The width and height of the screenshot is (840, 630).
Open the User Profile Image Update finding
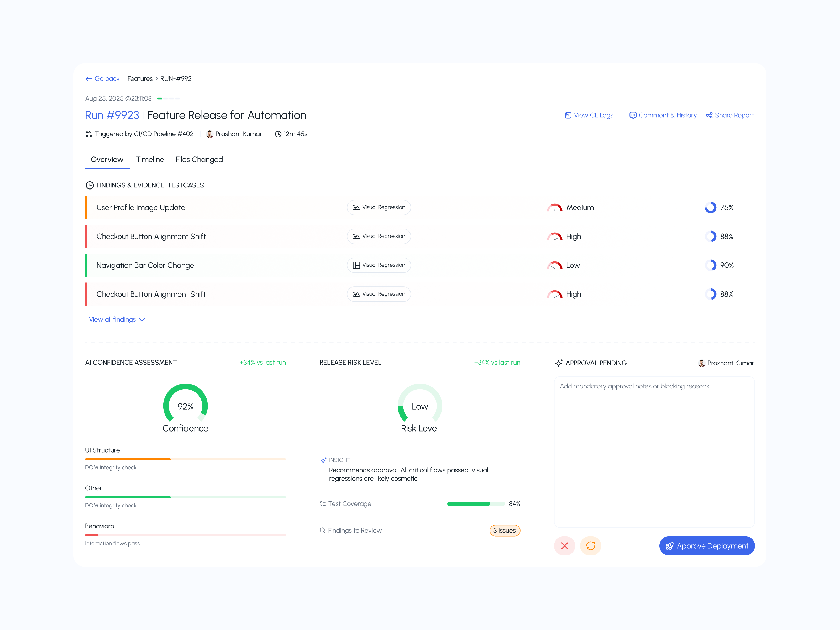(x=140, y=208)
